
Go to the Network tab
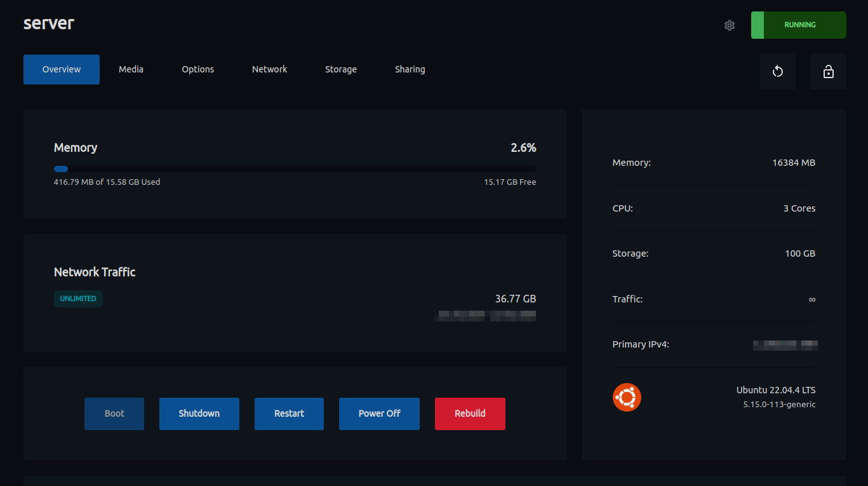(269, 69)
